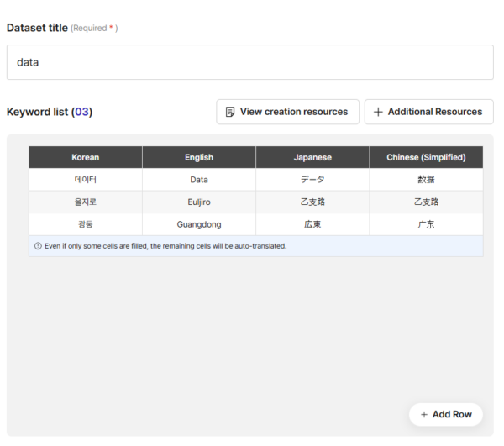Select the Japanese column header
The image size is (504, 446).
click(x=312, y=157)
